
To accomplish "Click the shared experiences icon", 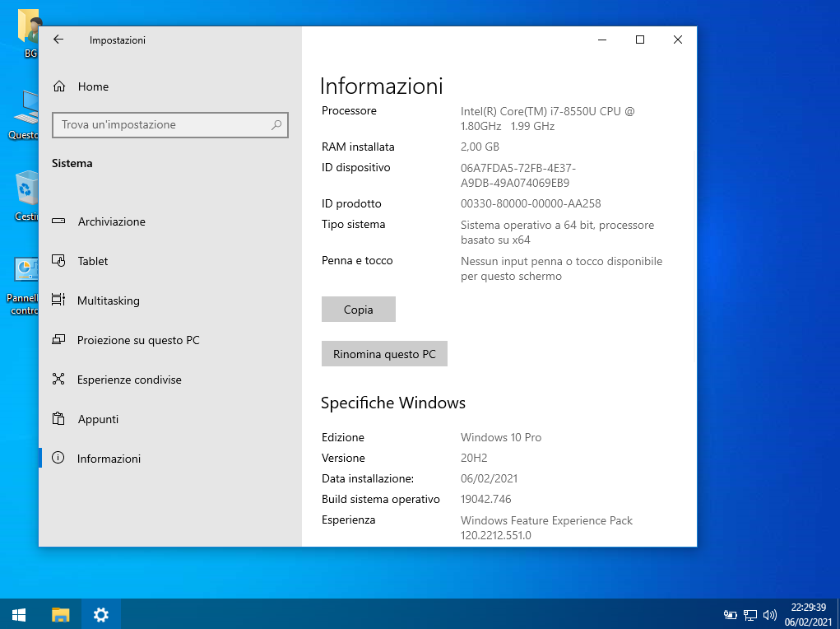I will click(x=58, y=379).
